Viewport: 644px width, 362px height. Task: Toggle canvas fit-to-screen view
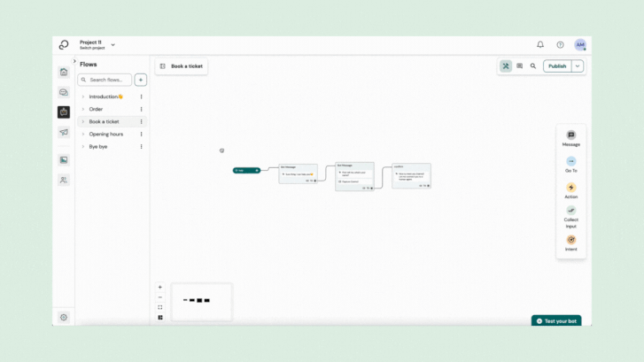tap(160, 307)
